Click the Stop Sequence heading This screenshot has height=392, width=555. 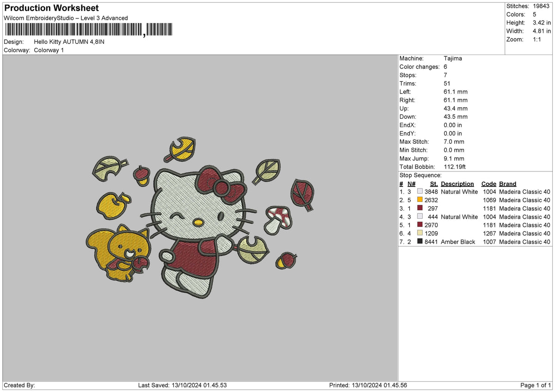pyautogui.click(x=420, y=175)
